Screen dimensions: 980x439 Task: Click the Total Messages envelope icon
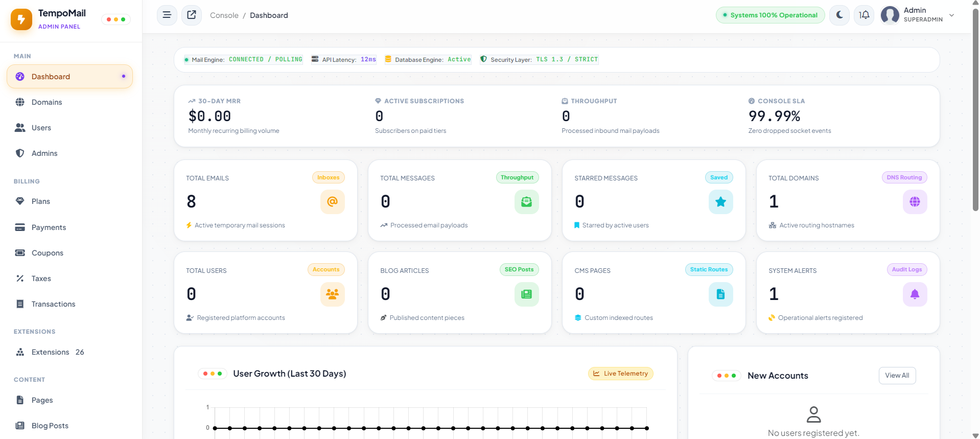[527, 202]
